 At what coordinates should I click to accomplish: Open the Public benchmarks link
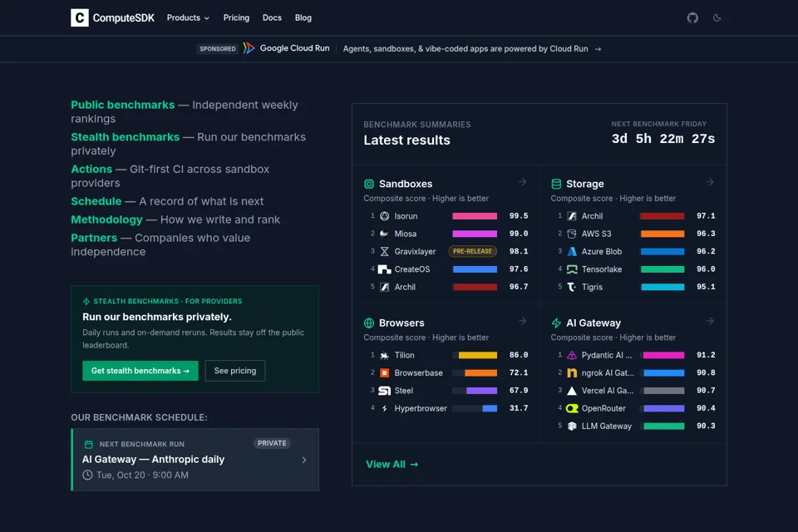pos(123,105)
